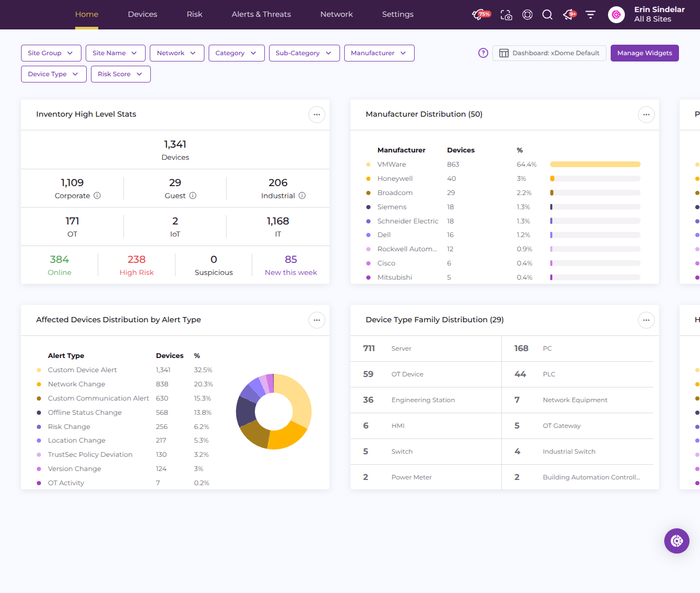
Task: Click the VMWare percentage bar
Action: tap(595, 165)
